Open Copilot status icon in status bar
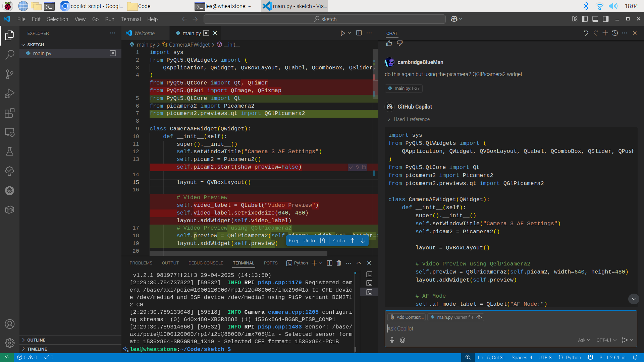The image size is (644, 362). [x=590, y=358]
